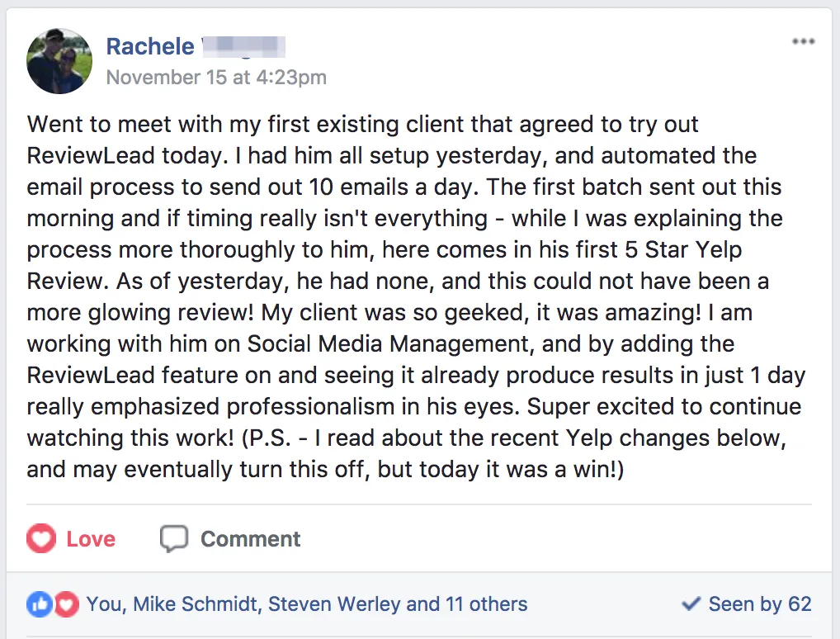This screenshot has height=639, width=840.
Task: Click the Rachele author name link
Action: (x=150, y=46)
